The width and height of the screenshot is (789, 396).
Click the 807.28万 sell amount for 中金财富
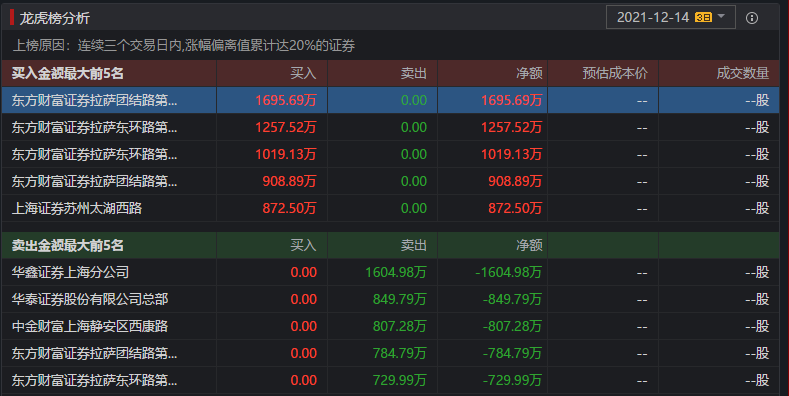tap(400, 327)
